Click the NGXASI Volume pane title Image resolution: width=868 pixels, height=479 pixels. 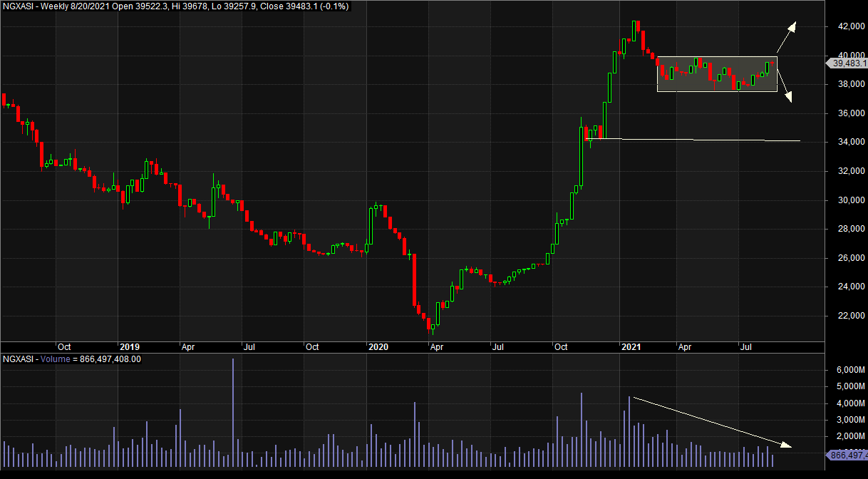pos(71,359)
